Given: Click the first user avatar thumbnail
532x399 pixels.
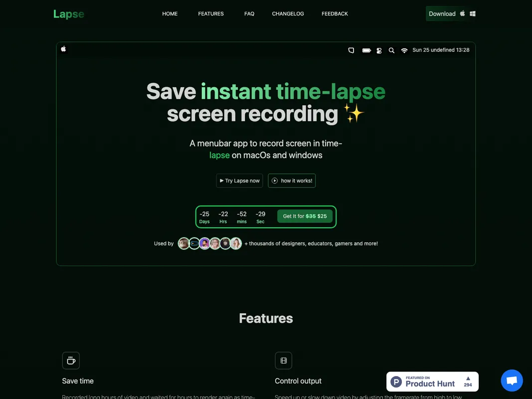Looking at the screenshot, I should [183, 243].
